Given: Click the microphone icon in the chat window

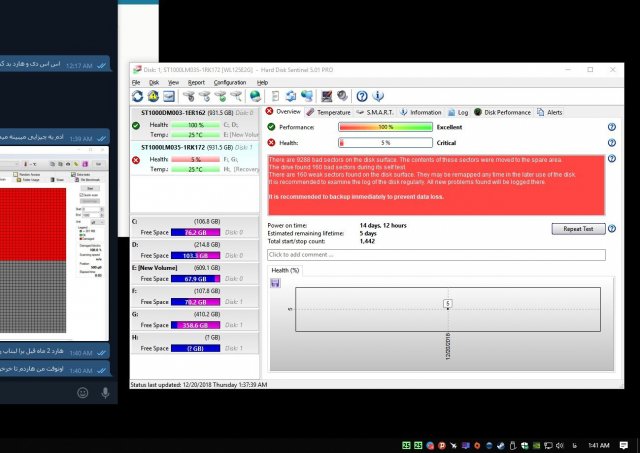Looking at the screenshot, I should (105, 392).
